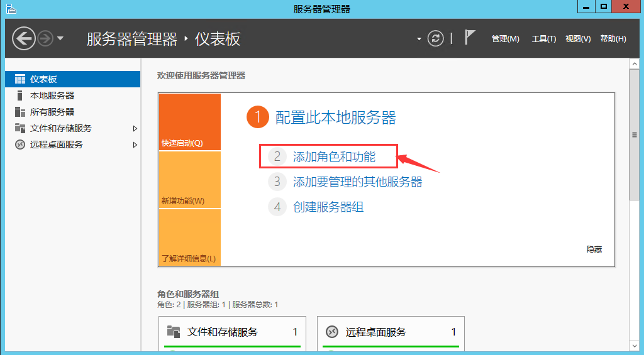Click the 添加角色和功能 link

point(334,156)
